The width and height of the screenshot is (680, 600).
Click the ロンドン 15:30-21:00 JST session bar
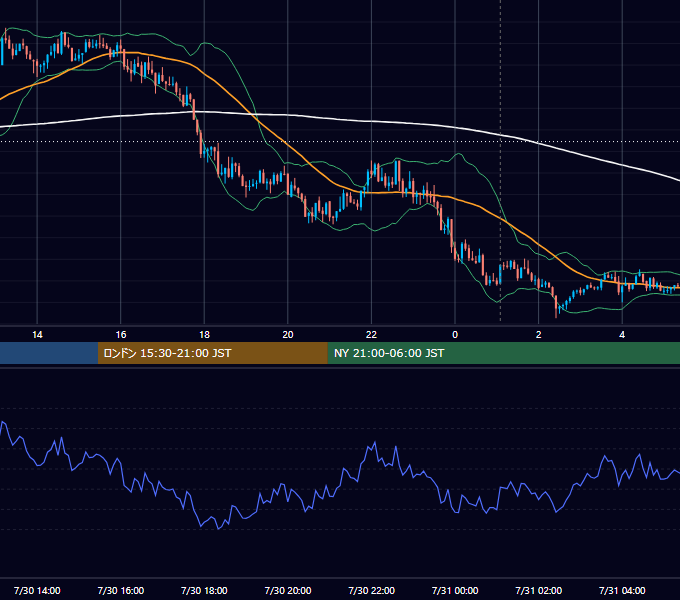click(212, 353)
